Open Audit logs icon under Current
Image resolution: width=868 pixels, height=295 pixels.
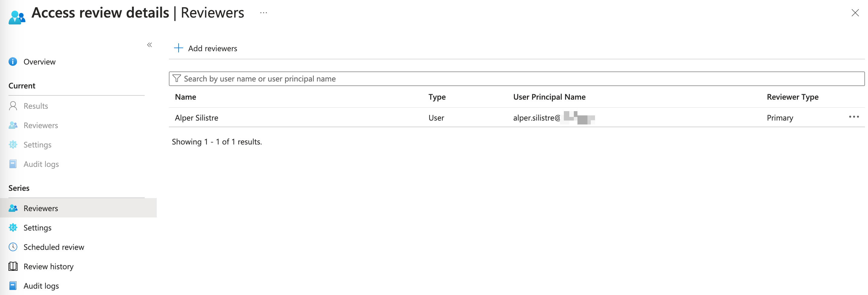[13, 164]
